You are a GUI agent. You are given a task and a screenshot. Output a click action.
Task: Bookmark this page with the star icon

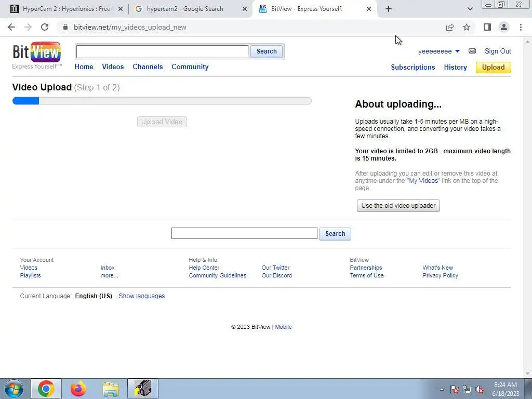pyautogui.click(x=467, y=27)
